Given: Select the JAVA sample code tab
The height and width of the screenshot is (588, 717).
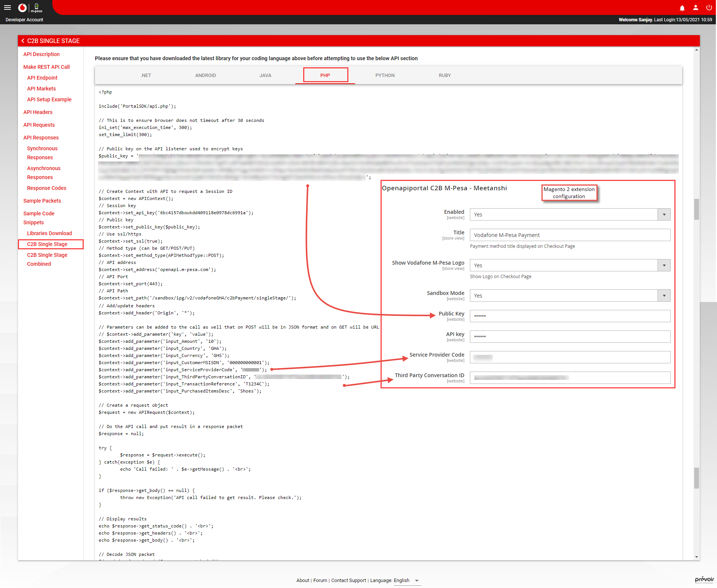Looking at the screenshot, I should [x=265, y=75].
